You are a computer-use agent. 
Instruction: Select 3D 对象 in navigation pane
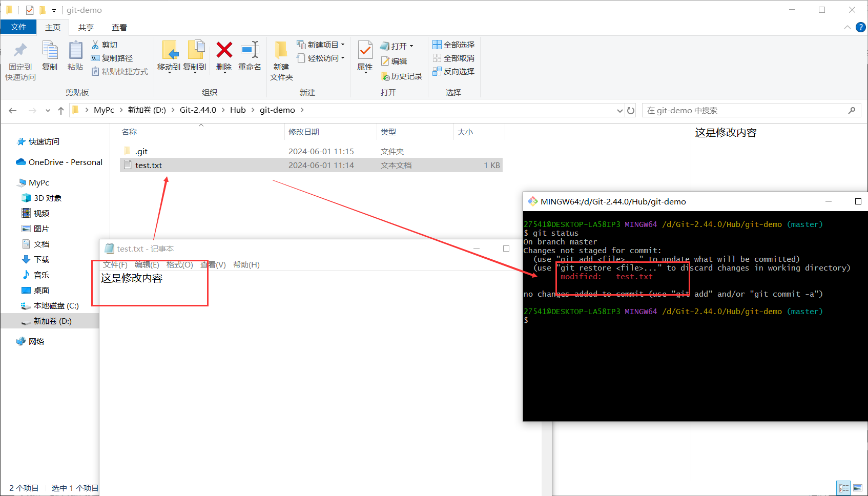(x=42, y=198)
